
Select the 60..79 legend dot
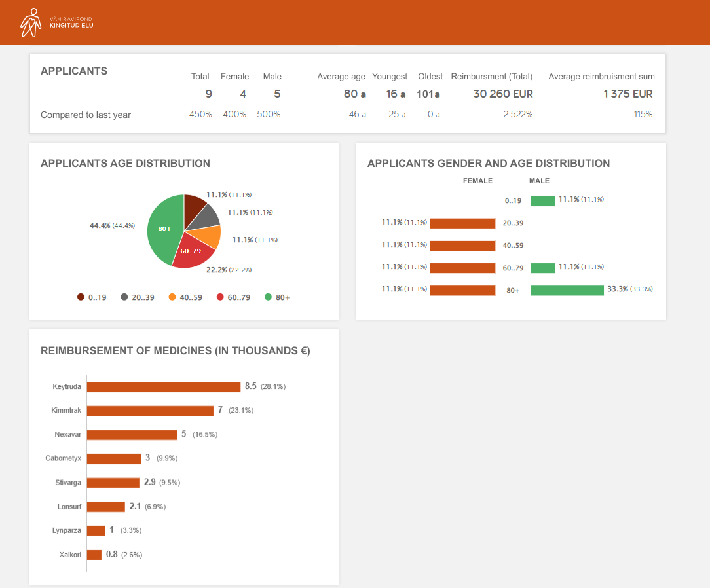click(x=220, y=297)
